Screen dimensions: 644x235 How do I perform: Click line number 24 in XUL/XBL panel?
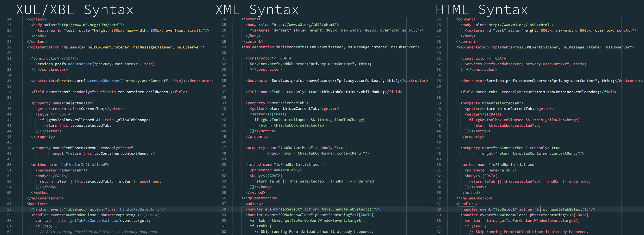pyautogui.click(x=9, y=19)
